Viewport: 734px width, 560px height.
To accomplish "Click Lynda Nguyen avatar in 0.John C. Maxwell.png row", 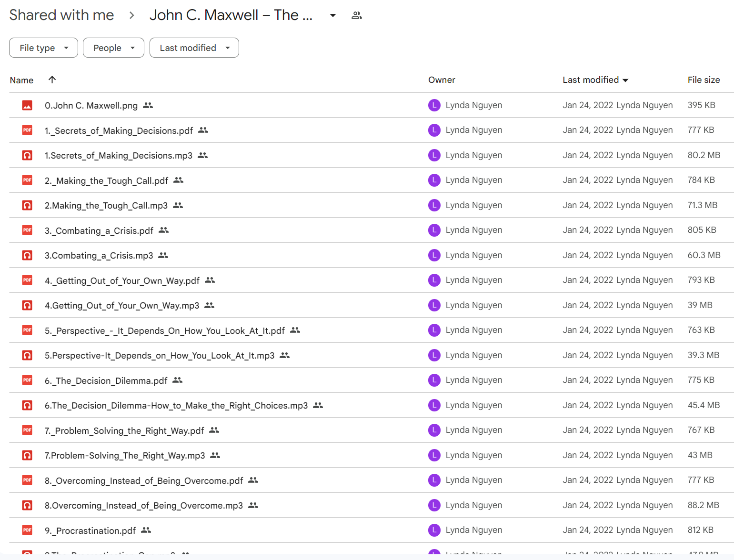I will 434,105.
